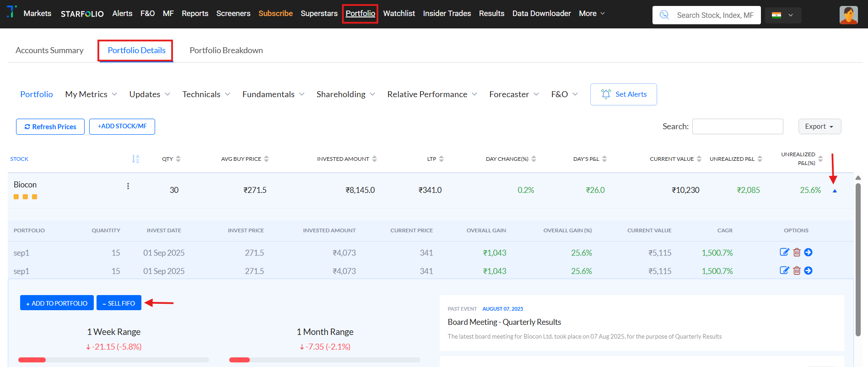Screen dimensions: 868x367
Task: Open Watchlist from the top navigation
Action: (x=399, y=14)
